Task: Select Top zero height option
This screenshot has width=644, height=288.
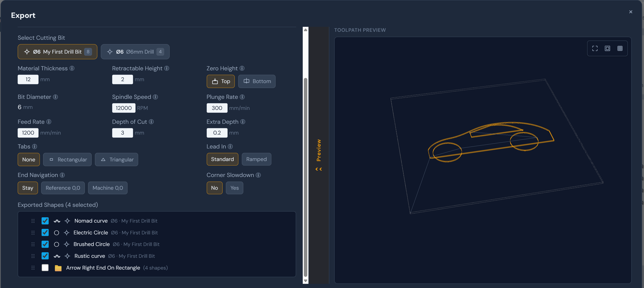Action: [x=221, y=81]
